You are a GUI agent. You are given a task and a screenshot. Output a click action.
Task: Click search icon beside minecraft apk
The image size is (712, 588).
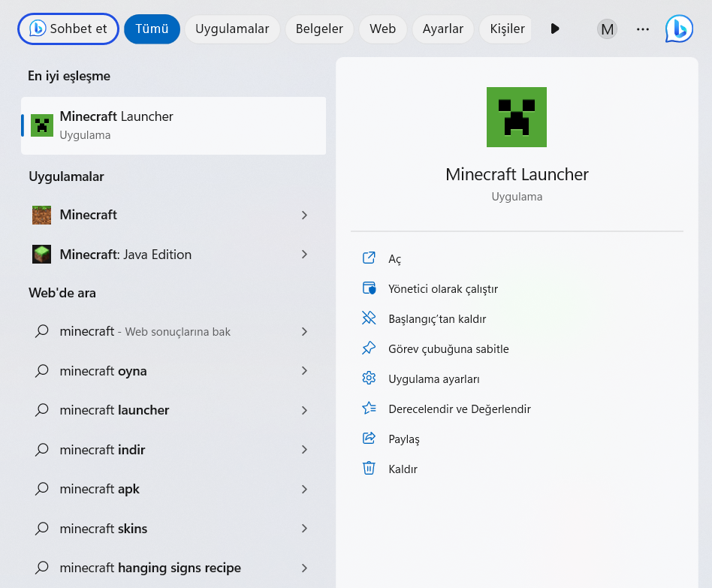pyautogui.click(x=42, y=489)
